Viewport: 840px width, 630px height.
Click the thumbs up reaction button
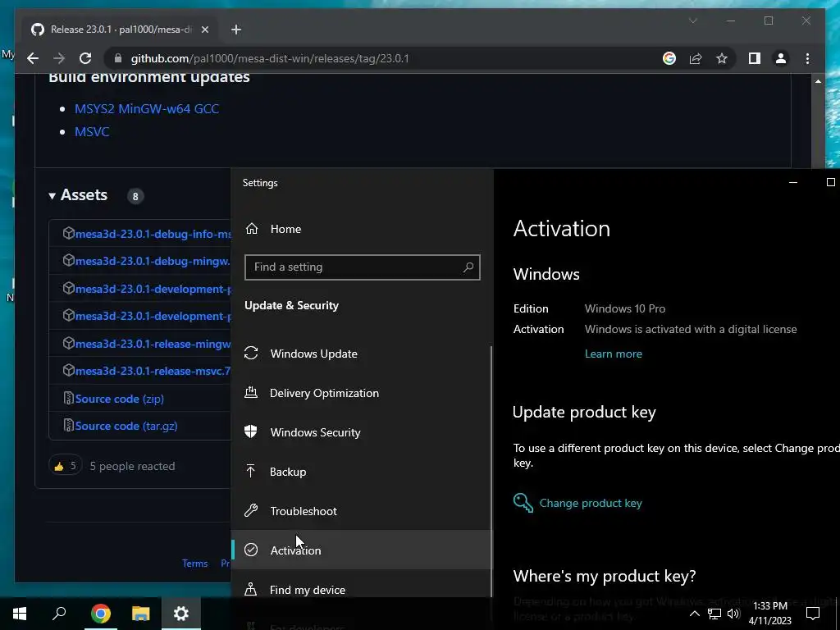(x=66, y=466)
